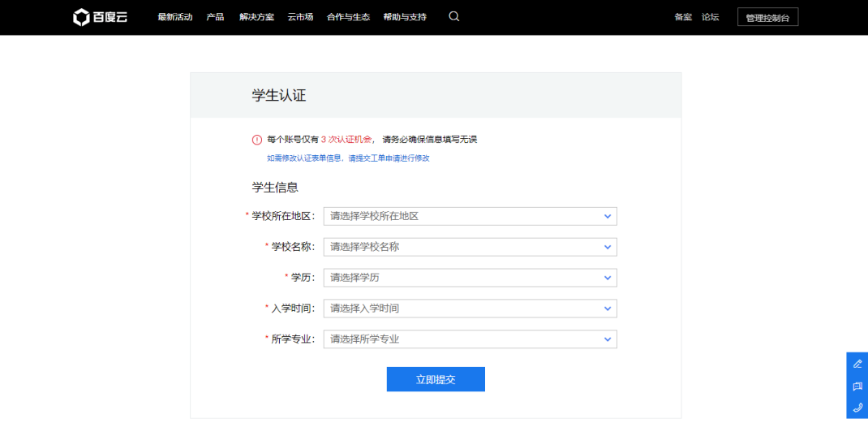This screenshot has width=868, height=432.
Task: Open the 入学时间 dropdown
Action: (470, 309)
